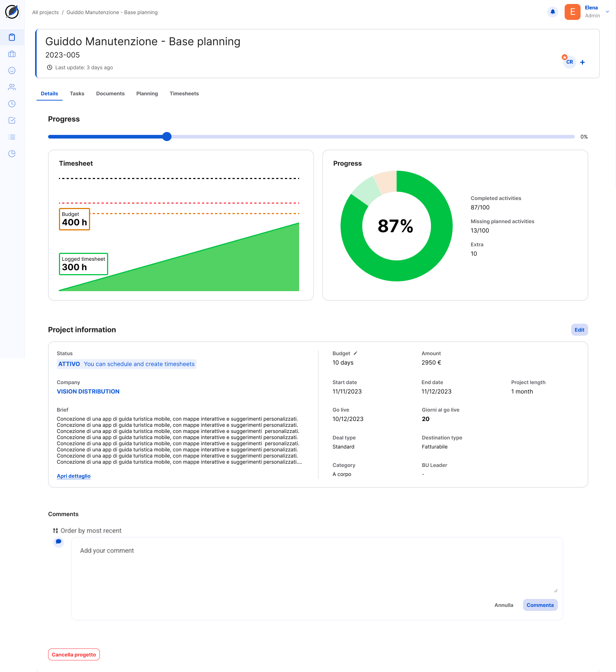Click the Budget 400 h label box
Image resolution: width=616 pixels, height=672 pixels.
click(x=75, y=219)
